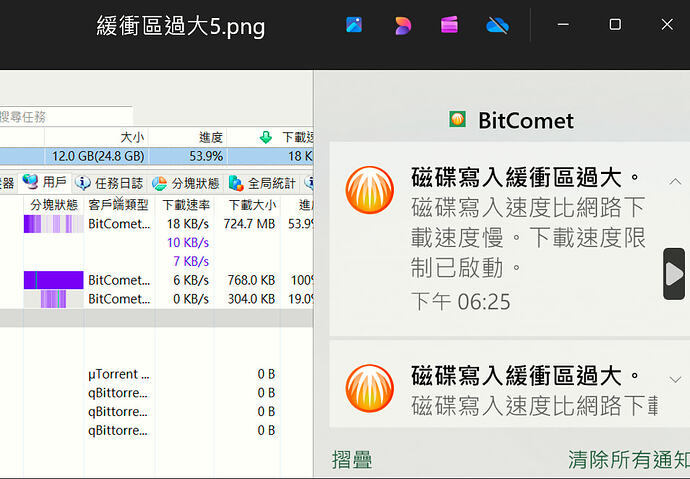This screenshot has height=479, width=690.
Task: Click 摺疊 to collapse notifications
Action: (352, 460)
